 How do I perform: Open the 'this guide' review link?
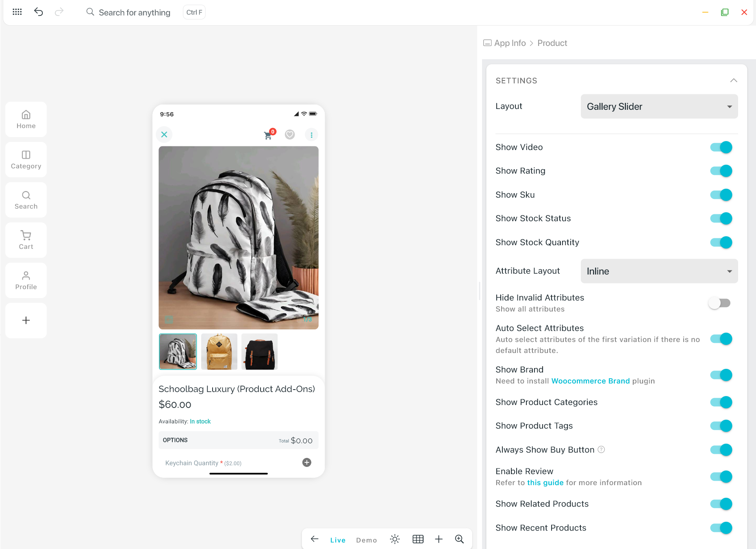click(x=545, y=483)
